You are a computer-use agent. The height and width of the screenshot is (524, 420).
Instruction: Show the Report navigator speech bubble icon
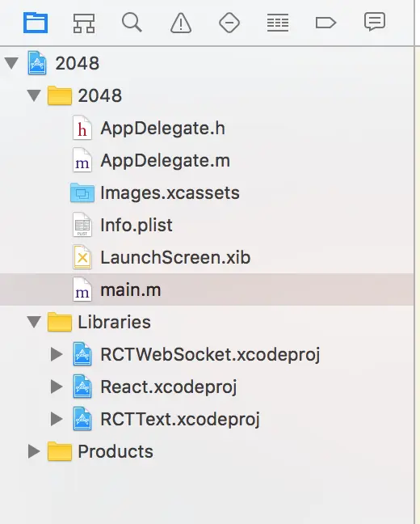(x=375, y=22)
